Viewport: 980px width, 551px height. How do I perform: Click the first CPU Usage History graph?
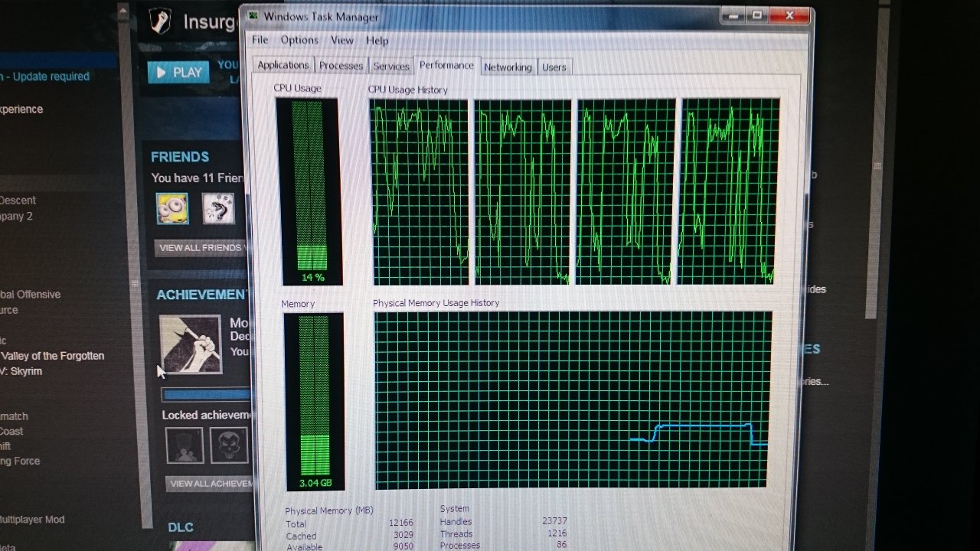420,191
